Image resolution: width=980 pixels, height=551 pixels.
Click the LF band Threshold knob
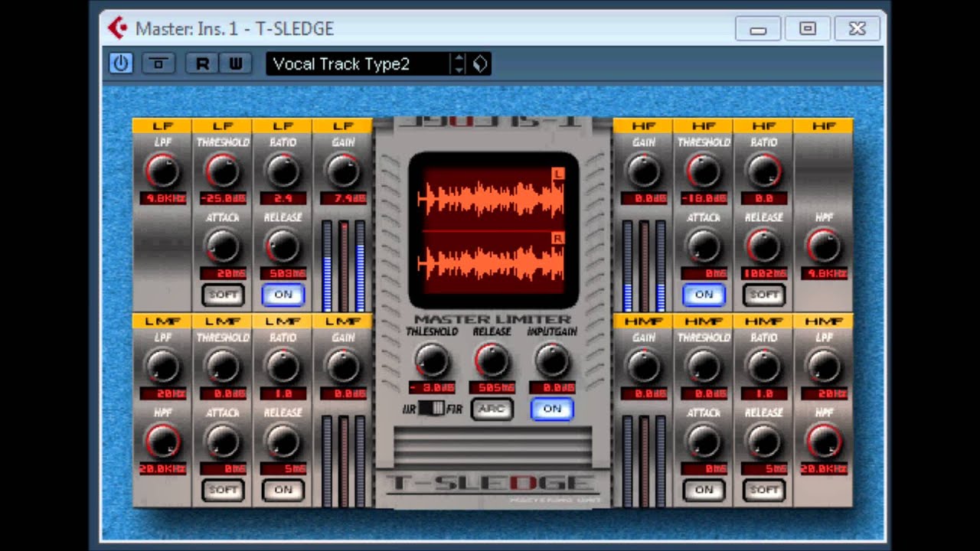[223, 171]
